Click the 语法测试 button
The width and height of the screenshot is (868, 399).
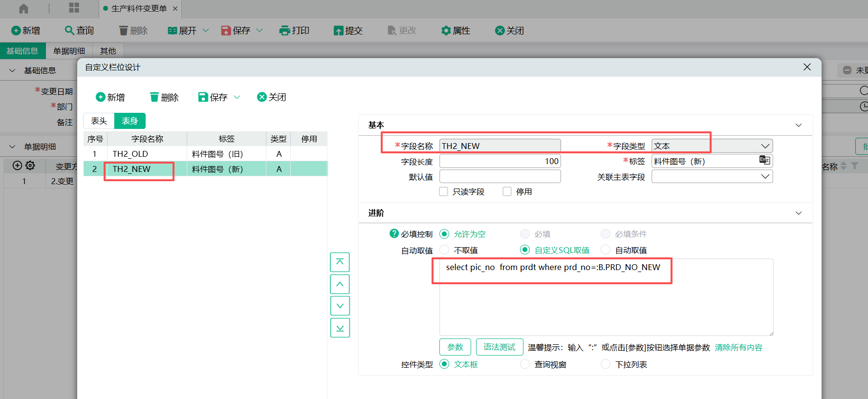pyautogui.click(x=499, y=347)
